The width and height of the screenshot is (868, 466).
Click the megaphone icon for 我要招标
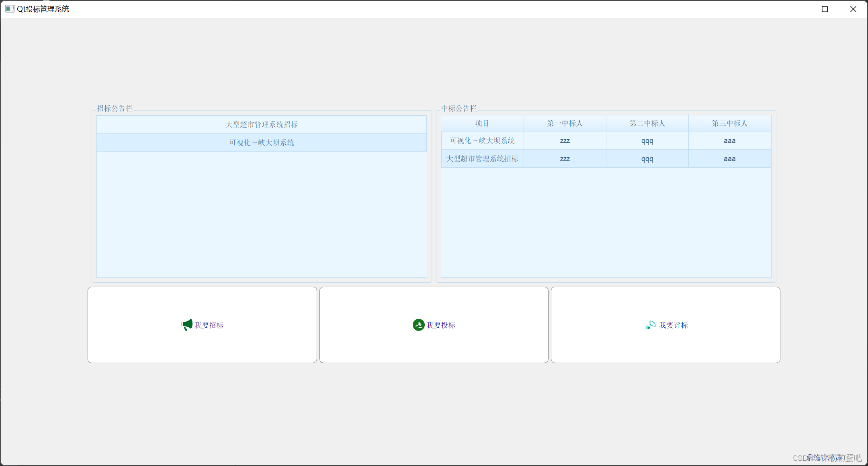[x=186, y=325]
